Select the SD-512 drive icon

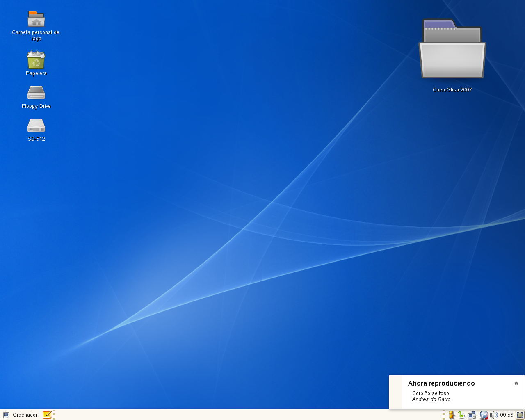pos(36,126)
